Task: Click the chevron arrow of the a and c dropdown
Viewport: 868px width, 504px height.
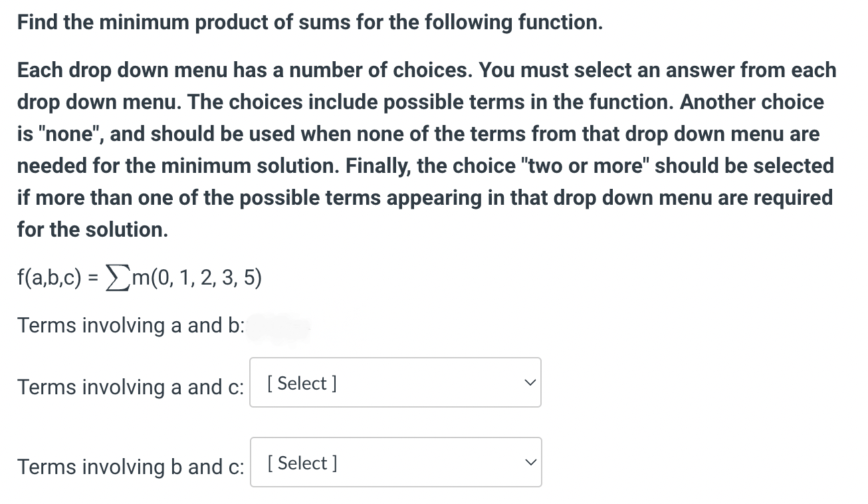Action: click(x=528, y=383)
